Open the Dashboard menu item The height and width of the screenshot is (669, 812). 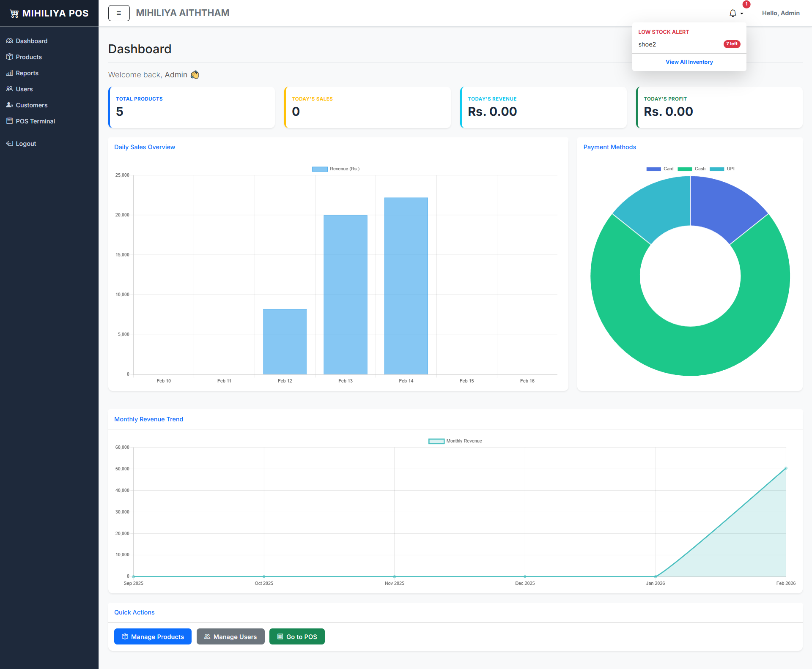(49, 41)
